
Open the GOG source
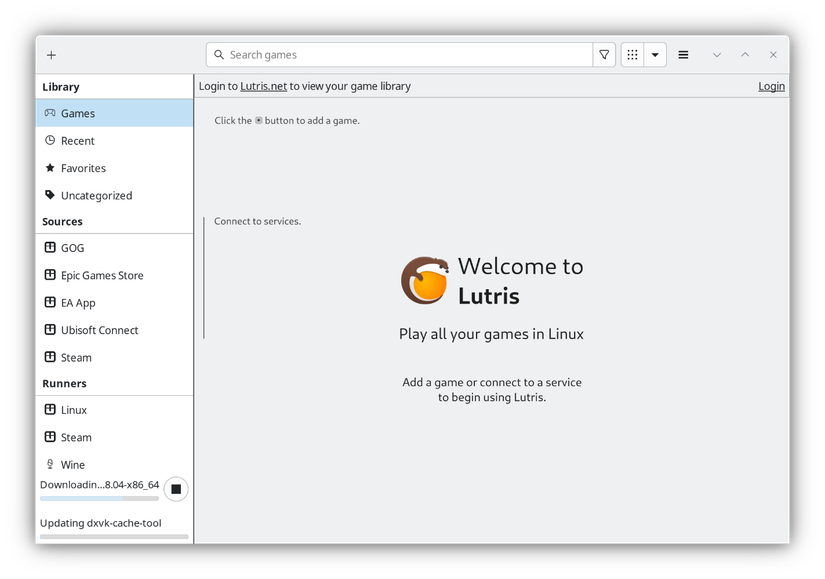[x=115, y=248]
